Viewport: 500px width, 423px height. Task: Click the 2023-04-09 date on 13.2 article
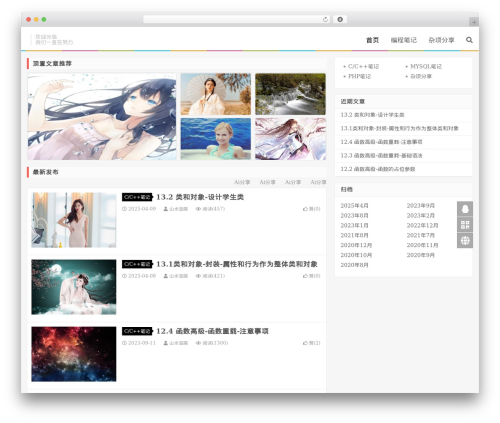tap(139, 209)
